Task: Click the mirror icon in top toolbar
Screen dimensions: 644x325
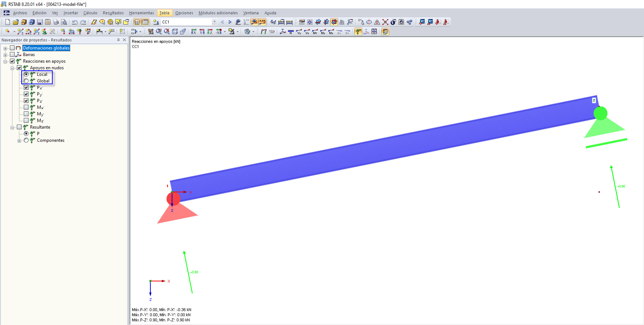Action: point(377,22)
